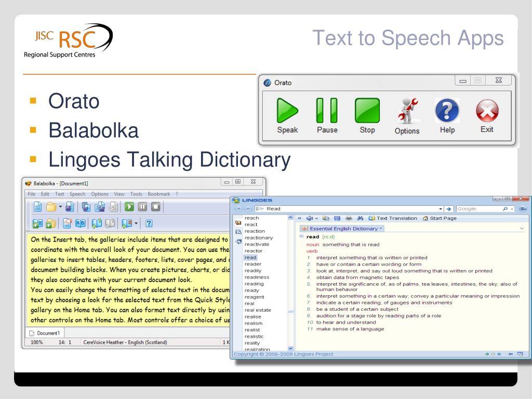
Task: Click CereVoice Heather voice in status bar
Action: pos(125,342)
